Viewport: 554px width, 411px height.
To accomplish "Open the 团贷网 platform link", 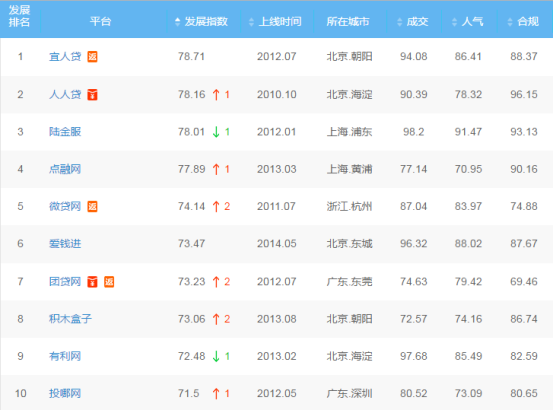I will click(65, 282).
